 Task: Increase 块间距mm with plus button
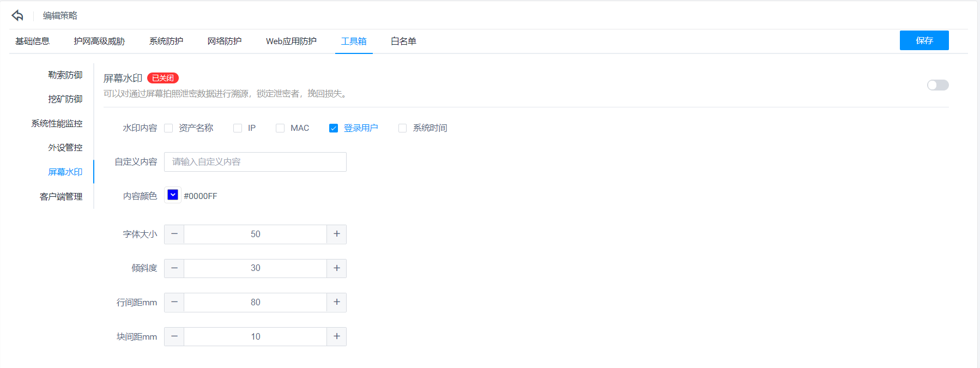pos(337,336)
